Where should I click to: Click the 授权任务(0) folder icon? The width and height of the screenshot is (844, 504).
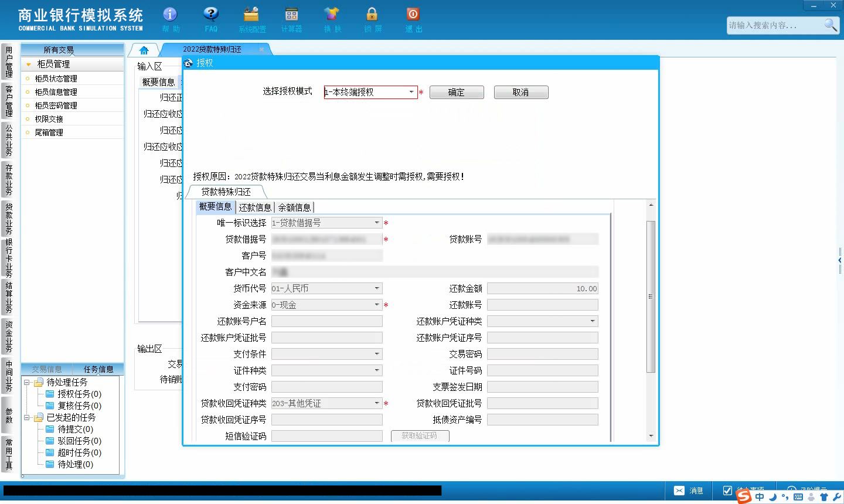tap(50, 394)
